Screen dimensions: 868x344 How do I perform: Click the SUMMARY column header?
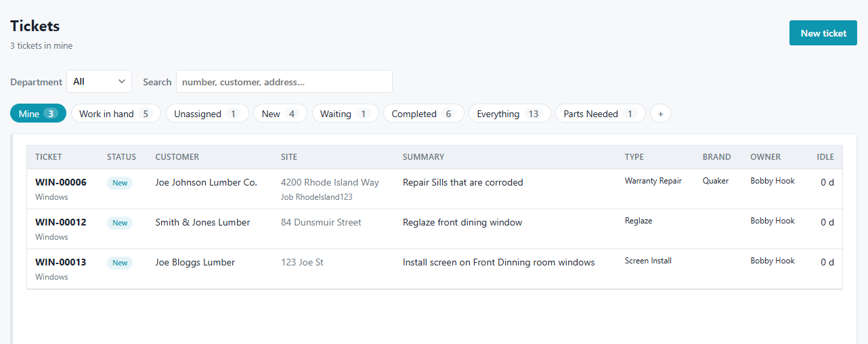[423, 156]
